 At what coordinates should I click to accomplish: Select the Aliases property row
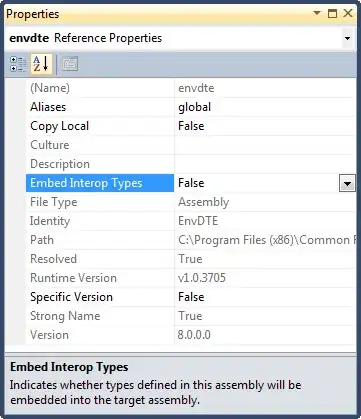[191, 107]
